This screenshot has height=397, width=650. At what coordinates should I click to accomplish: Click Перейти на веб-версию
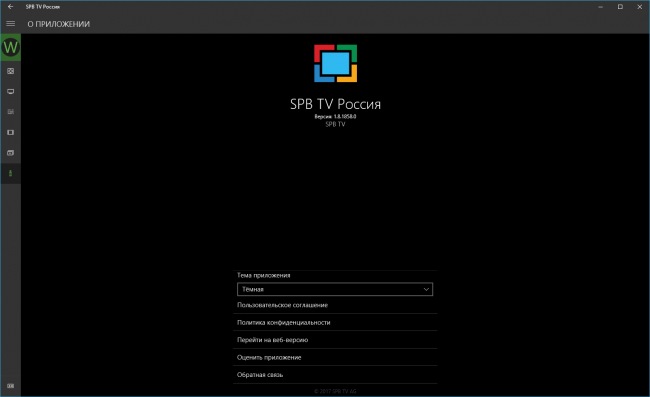point(335,340)
